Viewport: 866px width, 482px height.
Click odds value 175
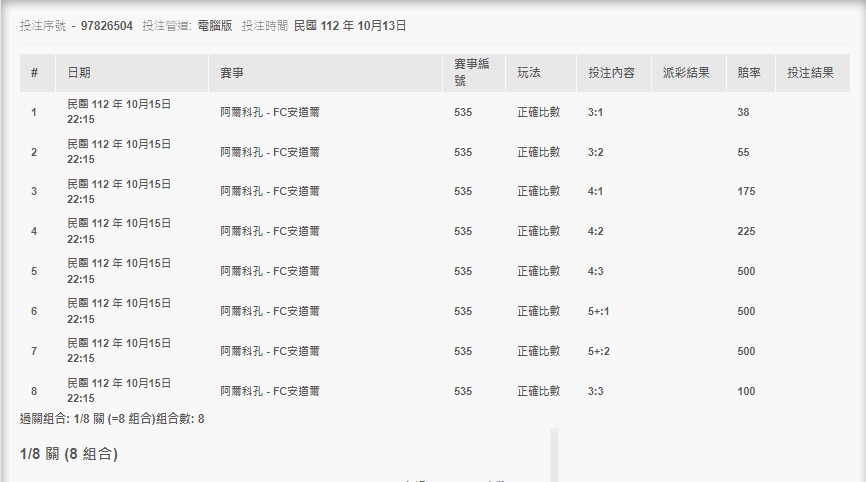pos(746,191)
